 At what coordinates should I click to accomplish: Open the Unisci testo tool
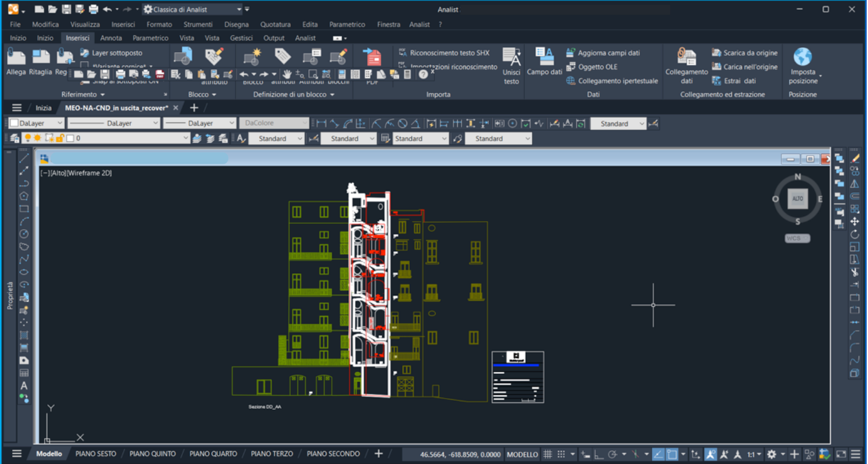511,66
